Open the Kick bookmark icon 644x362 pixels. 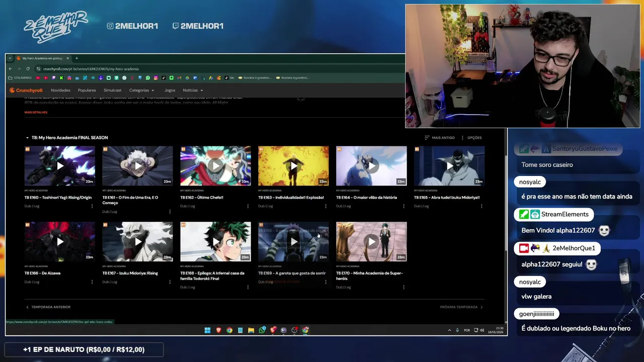coord(61,78)
